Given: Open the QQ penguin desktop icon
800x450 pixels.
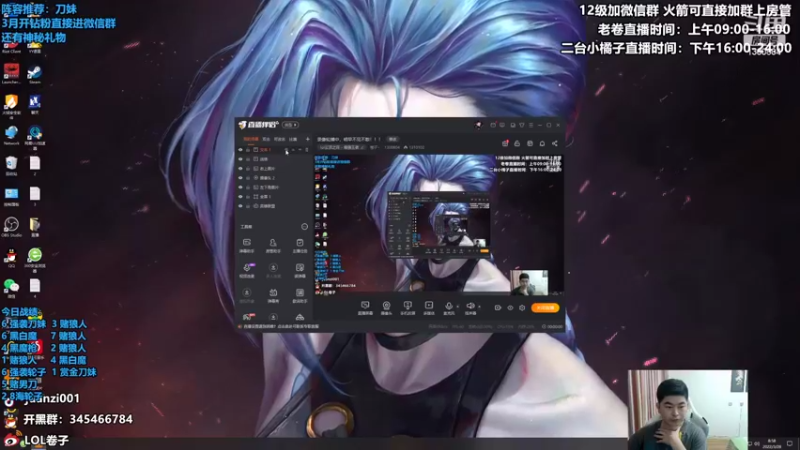Looking at the screenshot, I should (x=11, y=258).
